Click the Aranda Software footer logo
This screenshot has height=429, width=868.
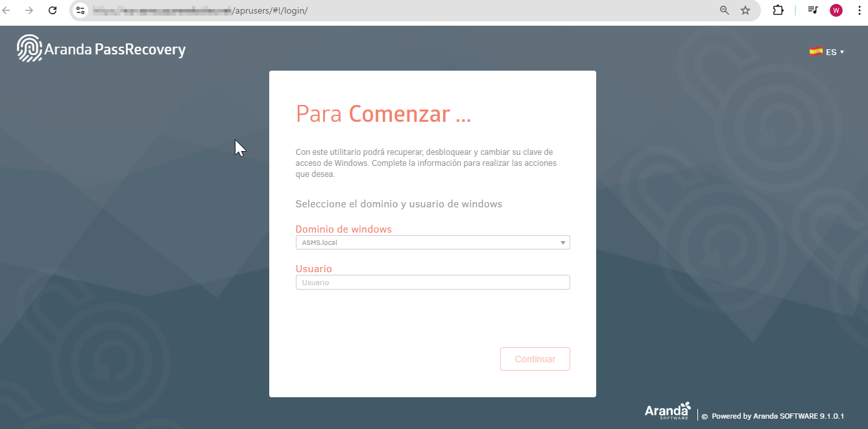[x=668, y=411]
